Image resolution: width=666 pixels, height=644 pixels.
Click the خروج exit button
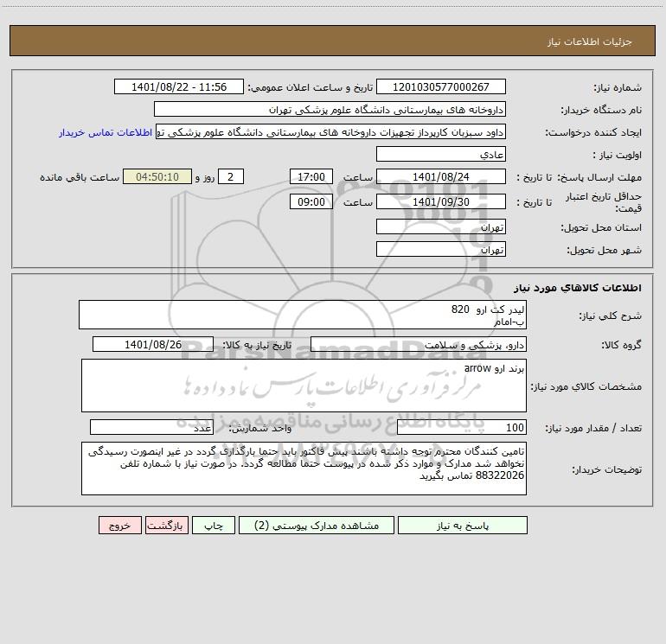click(119, 525)
